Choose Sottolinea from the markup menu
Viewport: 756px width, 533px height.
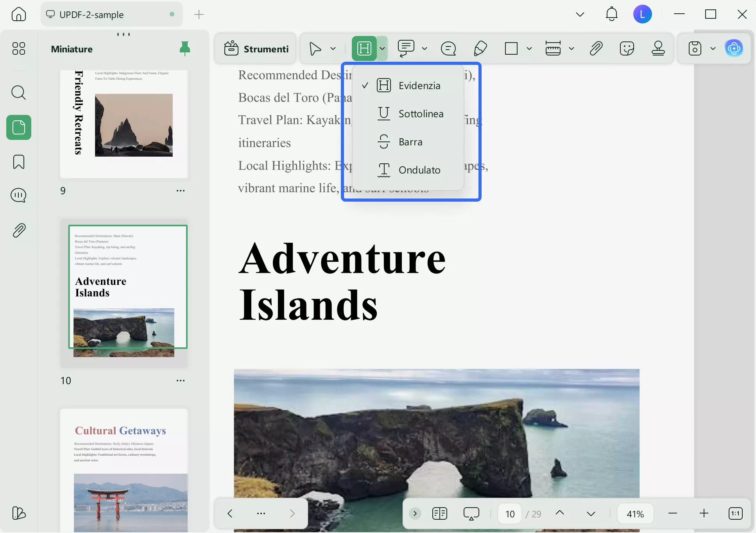point(421,114)
